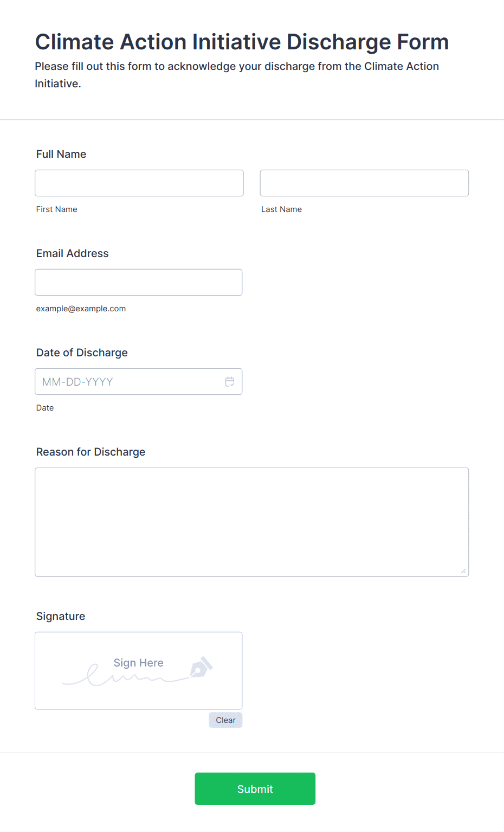Screen dimensions: 504x832
Task: Click the example@example.com hint text
Action: [x=81, y=309]
